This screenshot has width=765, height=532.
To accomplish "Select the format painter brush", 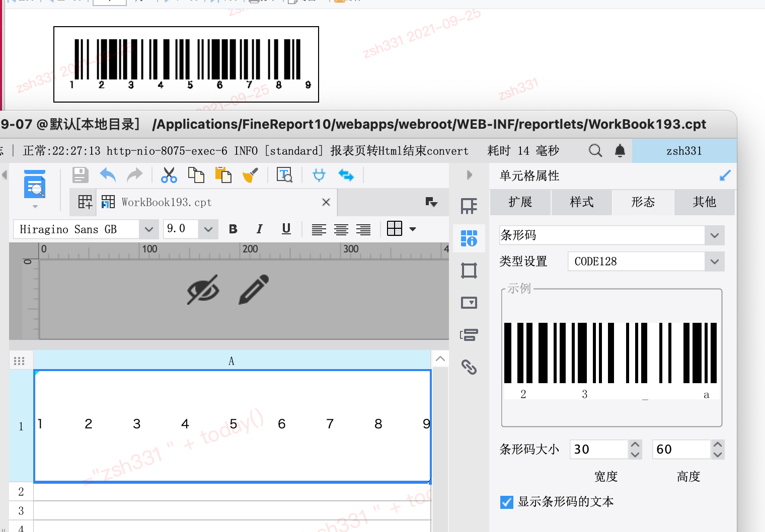I will coord(250,175).
